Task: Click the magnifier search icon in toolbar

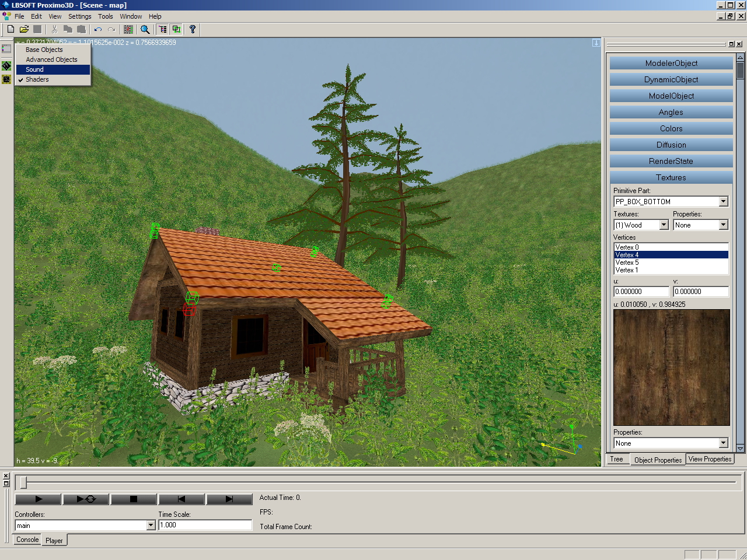Action: [145, 29]
